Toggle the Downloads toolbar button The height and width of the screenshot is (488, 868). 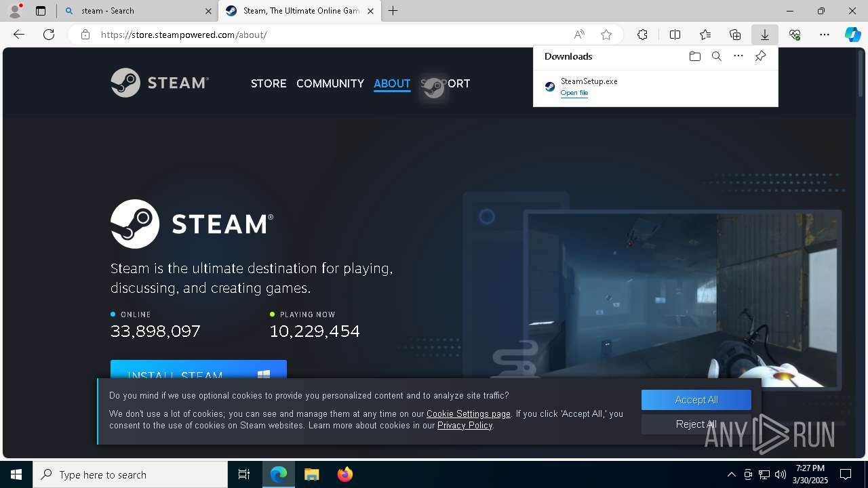pyautogui.click(x=764, y=35)
